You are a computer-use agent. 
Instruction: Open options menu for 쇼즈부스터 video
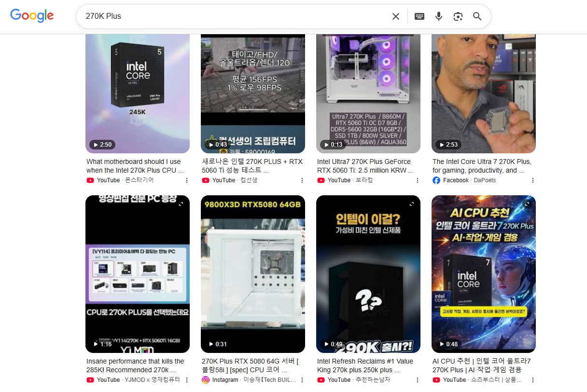click(x=533, y=380)
